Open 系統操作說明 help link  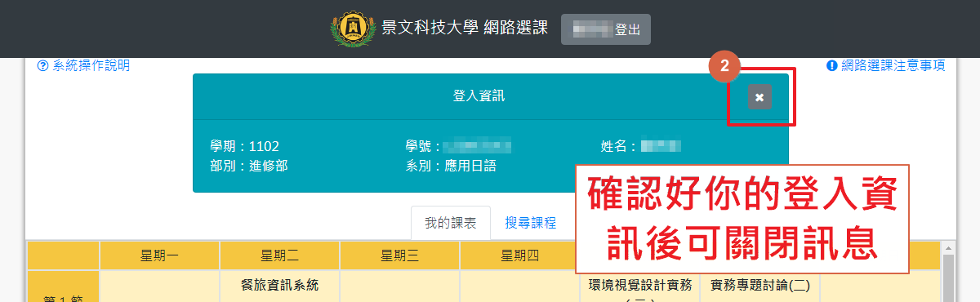pos(83,66)
